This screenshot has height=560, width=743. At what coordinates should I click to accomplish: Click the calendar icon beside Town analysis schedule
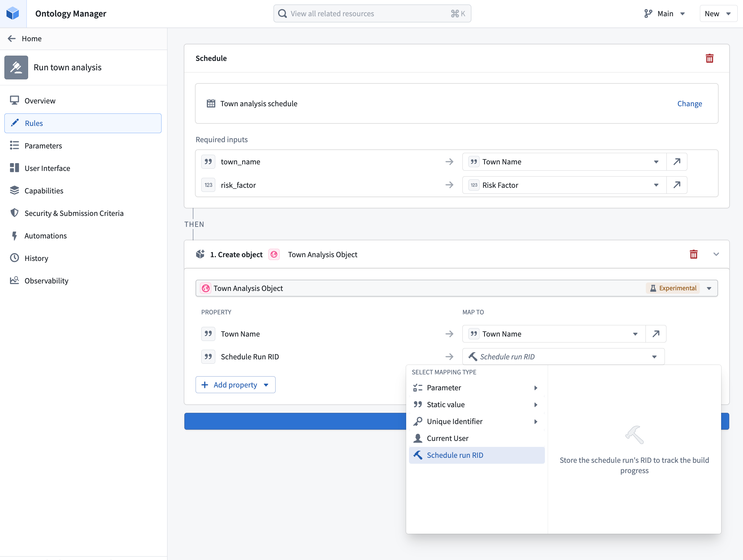[211, 103]
